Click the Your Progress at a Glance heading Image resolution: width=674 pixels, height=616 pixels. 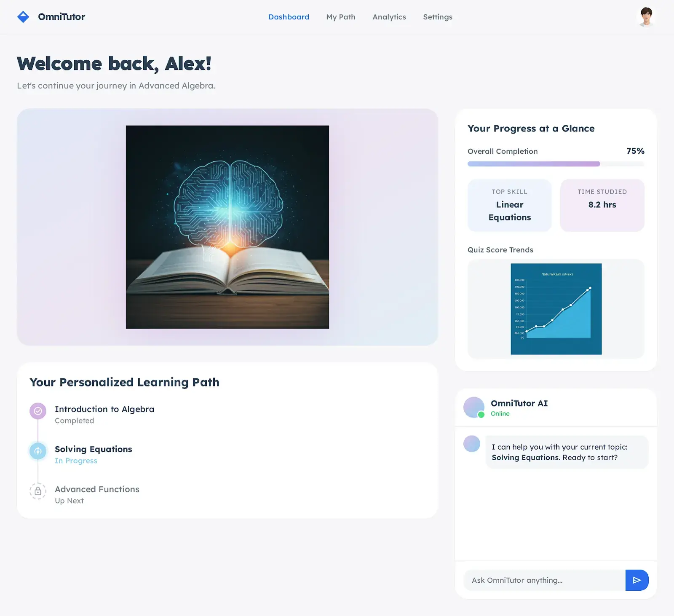(x=531, y=129)
